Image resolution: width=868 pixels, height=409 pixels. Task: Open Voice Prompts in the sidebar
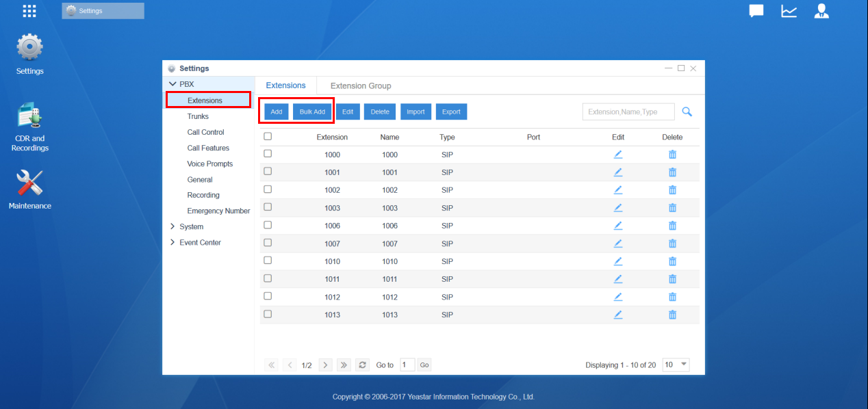pos(209,163)
